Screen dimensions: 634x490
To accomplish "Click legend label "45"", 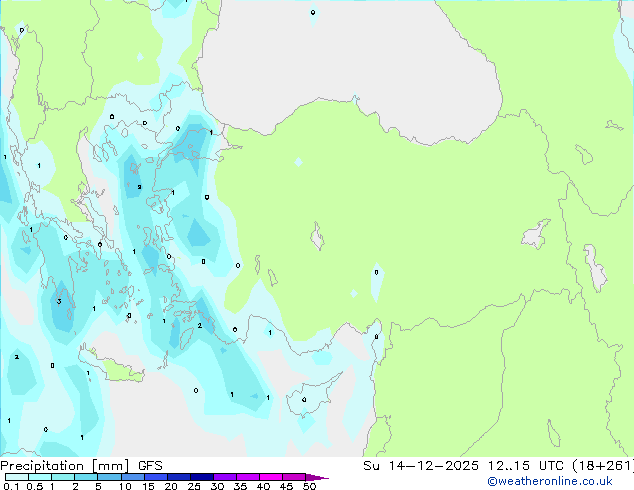I will [286, 486].
